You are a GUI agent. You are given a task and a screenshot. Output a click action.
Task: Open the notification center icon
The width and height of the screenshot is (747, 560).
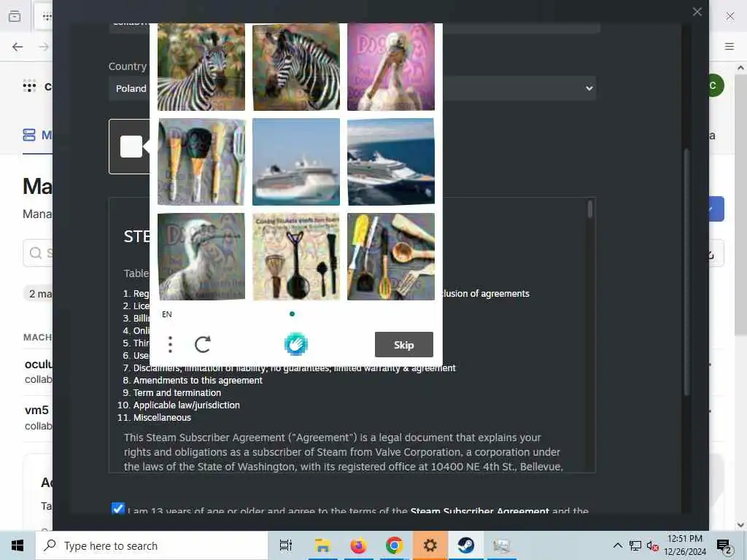724,545
